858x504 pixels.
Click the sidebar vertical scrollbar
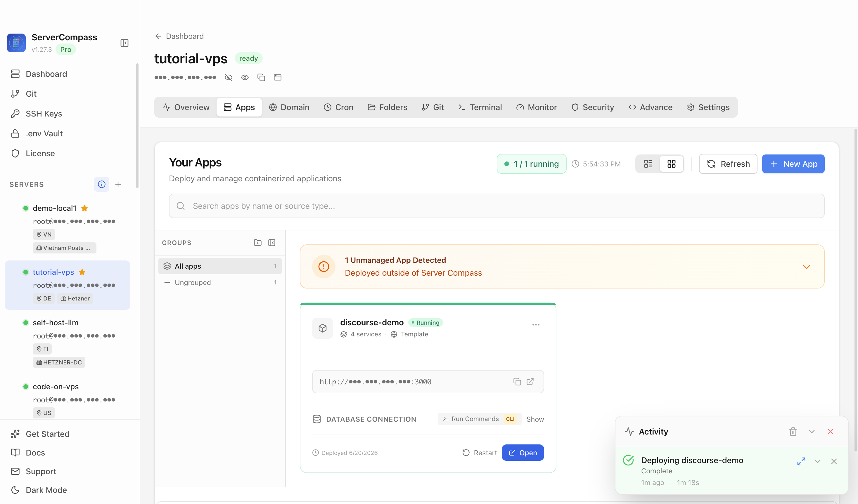[x=137, y=125]
